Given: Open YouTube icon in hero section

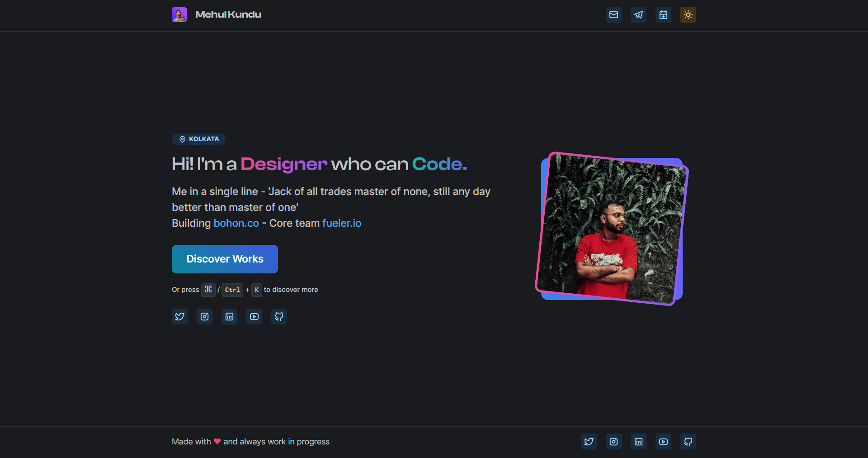Looking at the screenshot, I should [x=254, y=317].
